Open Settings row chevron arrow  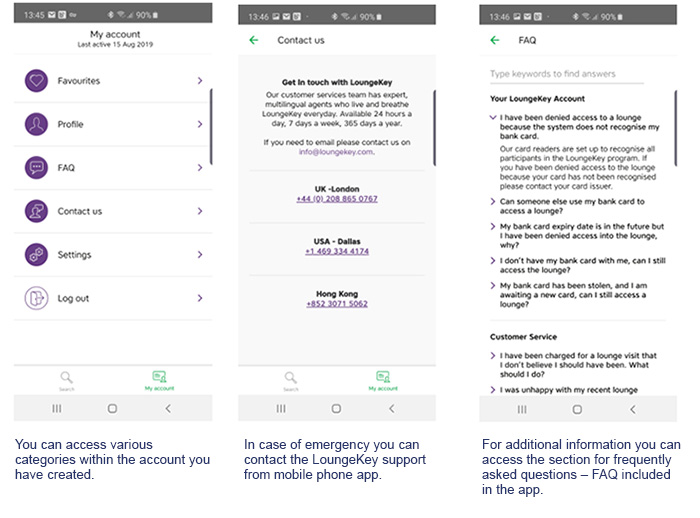[200, 254]
